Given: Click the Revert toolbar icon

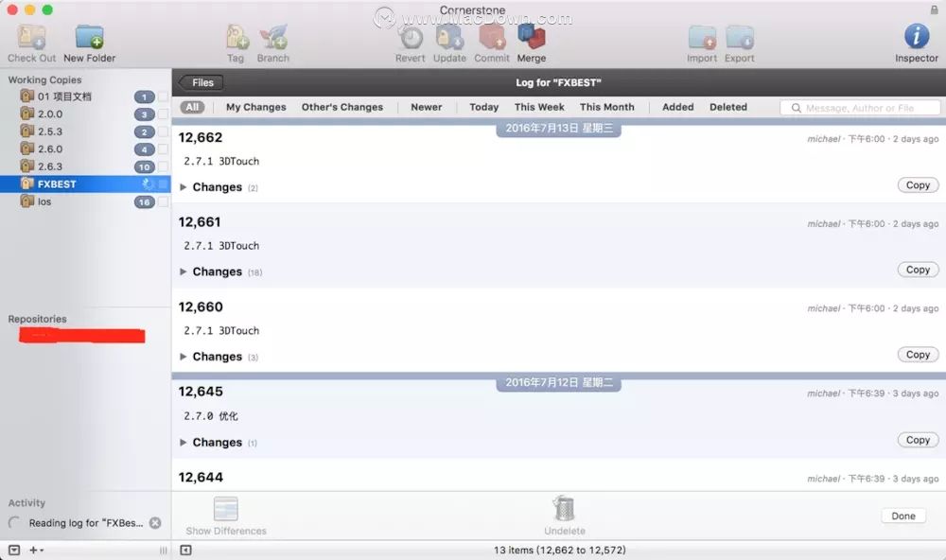Looking at the screenshot, I should tap(411, 38).
